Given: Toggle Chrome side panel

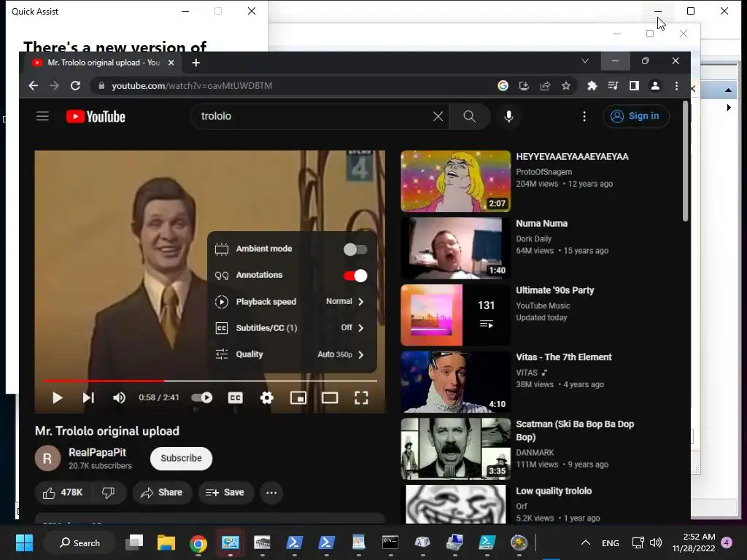Looking at the screenshot, I should click(x=634, y=86).
